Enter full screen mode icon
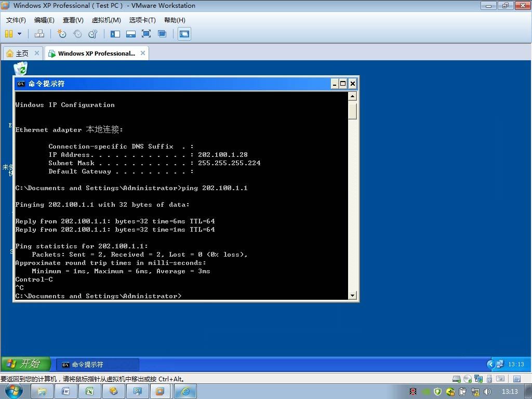532x399 pixels. (146, 34)
